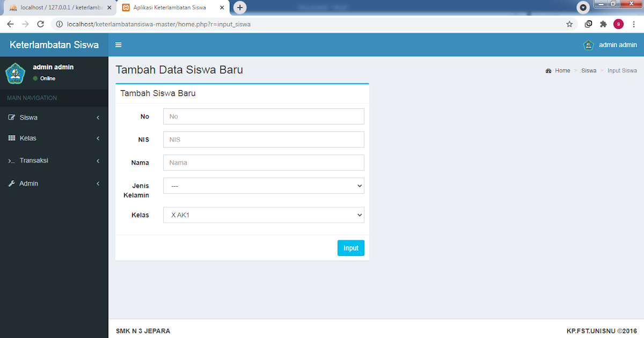
Task: Go back with the browser back arrow
Action: click(x=10, y=24)
